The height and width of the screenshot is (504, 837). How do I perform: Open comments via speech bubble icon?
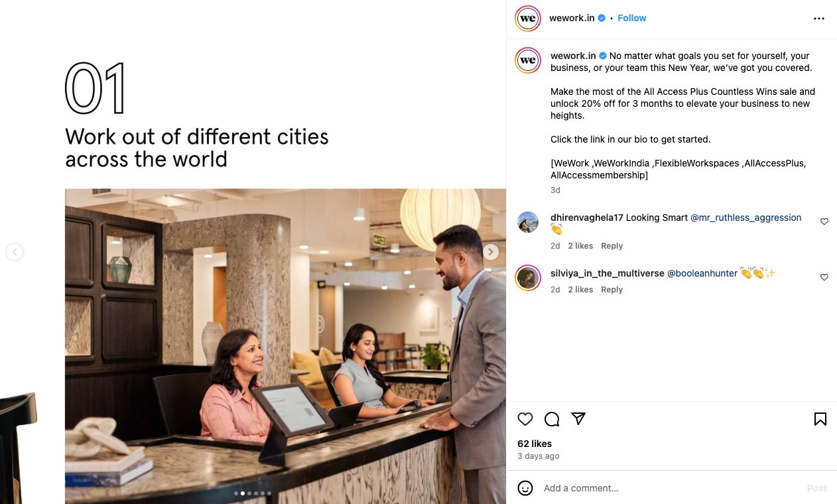(552, 419)
